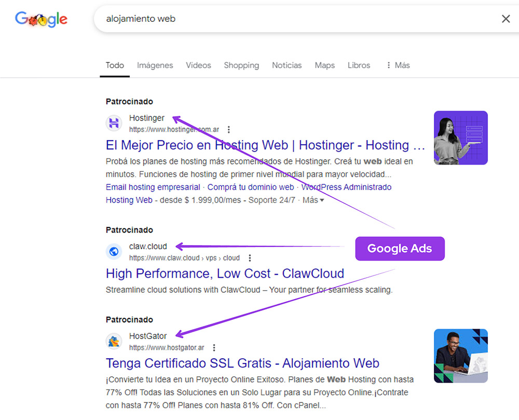Click the 'Soporte 24/7' text
Image resolution: width=519 pixels, height=420 pixels.
click(x=272, y=200)
